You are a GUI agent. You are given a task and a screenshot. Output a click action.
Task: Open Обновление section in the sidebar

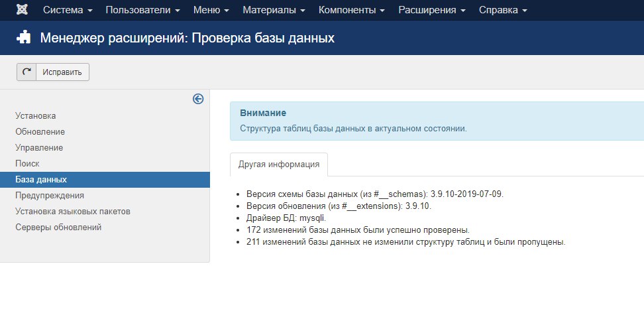(40, 131)
